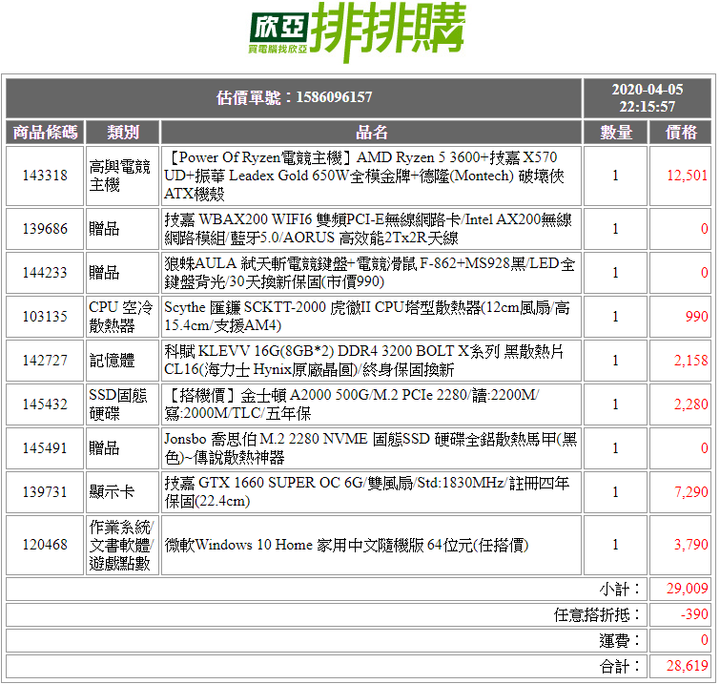Image resolution: width=720 pixels, height=684 pixels.
Task: Select barcode 143318
Action: pyautogui.click(x=45, y=175)
